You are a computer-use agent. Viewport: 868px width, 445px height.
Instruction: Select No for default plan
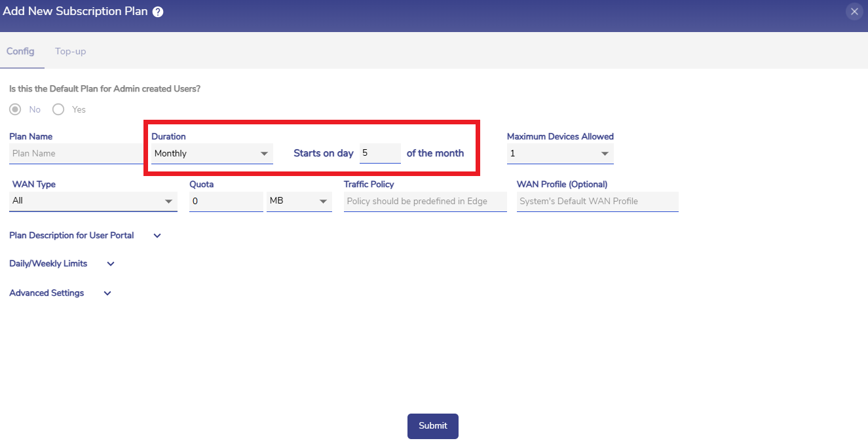tap(15, 109)
